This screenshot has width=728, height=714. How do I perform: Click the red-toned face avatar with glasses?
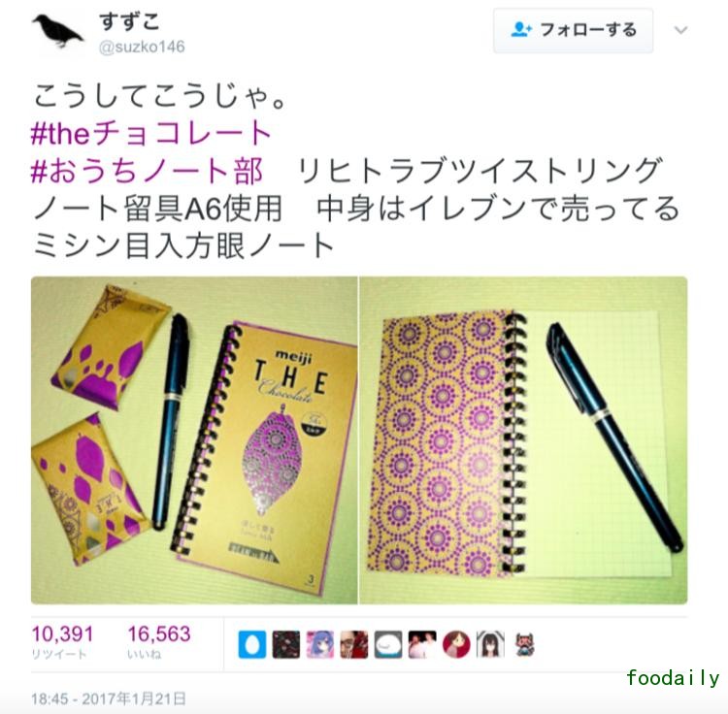pos(354,644)
